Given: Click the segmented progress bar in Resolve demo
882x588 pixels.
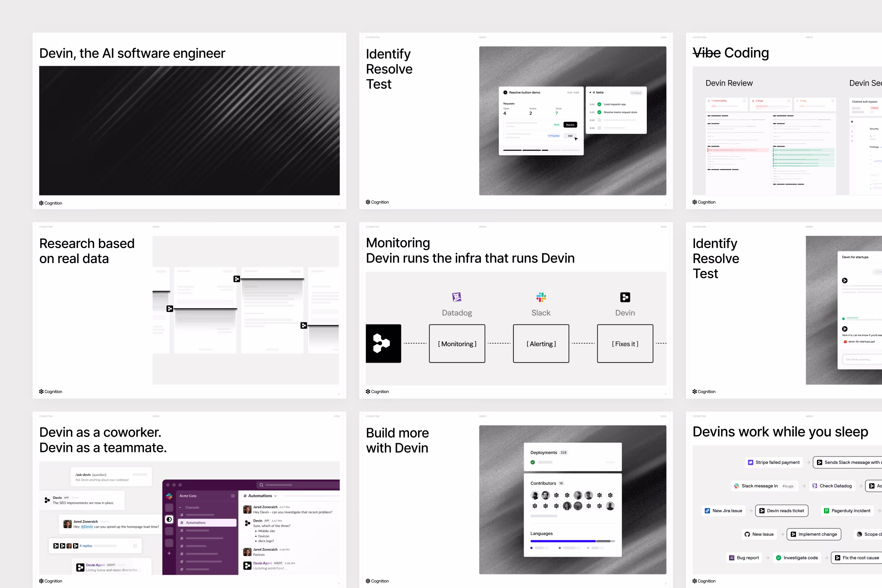Looking at the screenshot, I should coord(541,150).
